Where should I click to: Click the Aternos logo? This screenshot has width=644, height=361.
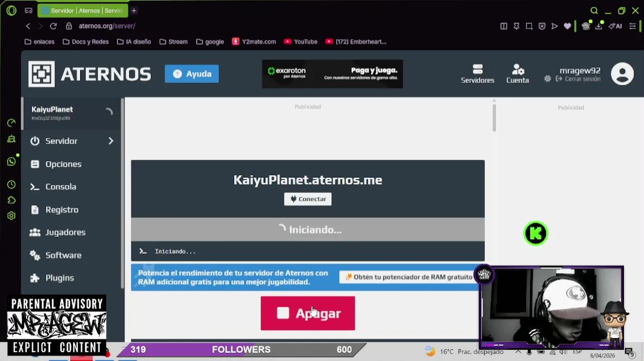[89, 74]
